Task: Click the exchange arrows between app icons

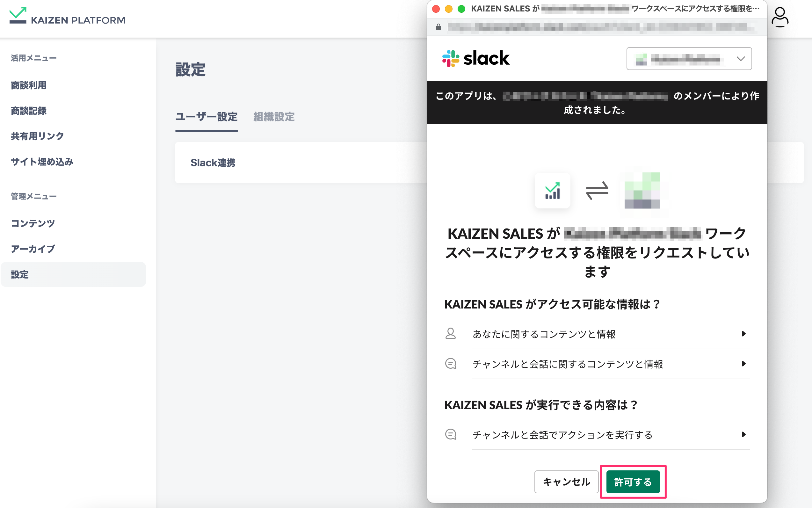Action: pos(597,191)
